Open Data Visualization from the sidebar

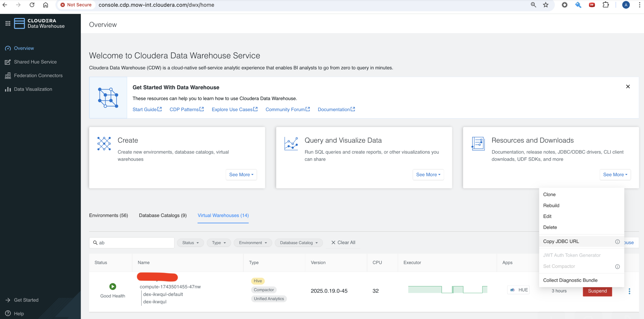[x=33, y=89]
